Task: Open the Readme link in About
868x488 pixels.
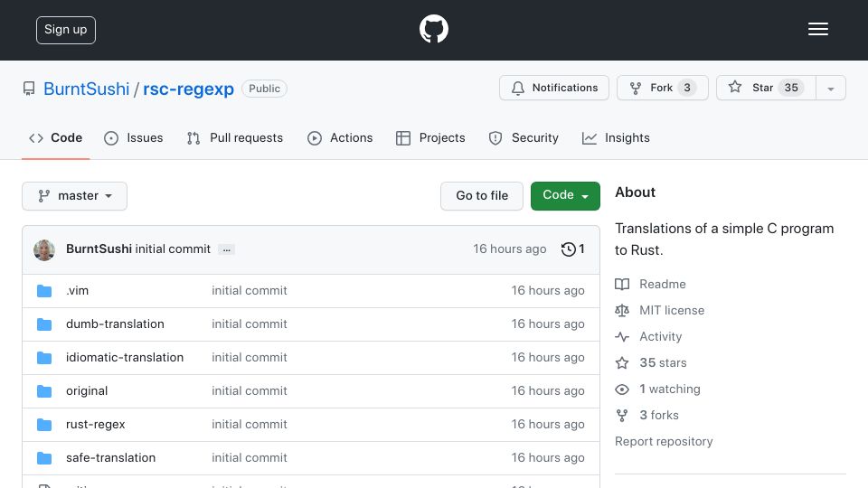Action: pos(662,284)
